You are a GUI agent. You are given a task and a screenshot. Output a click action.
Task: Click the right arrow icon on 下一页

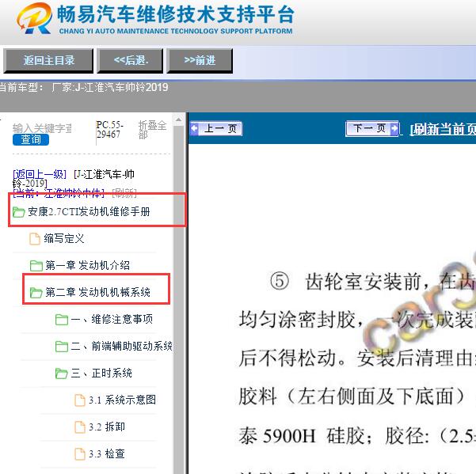tap(394, 128)
